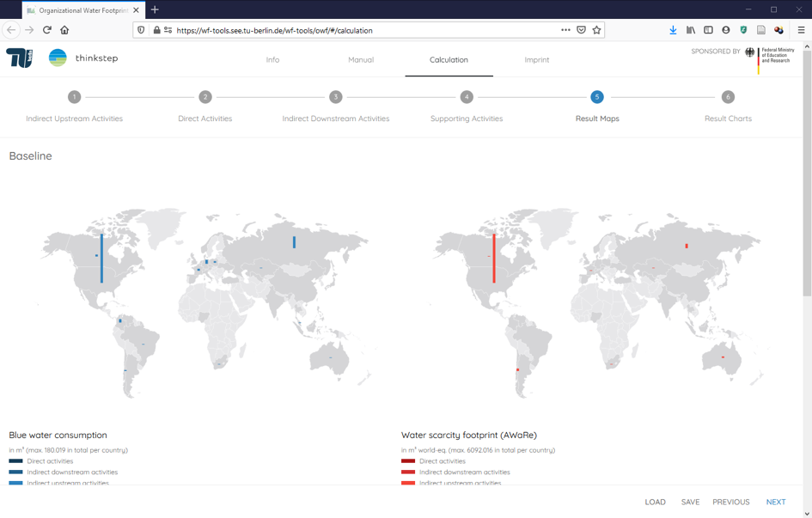Open the Library bookshelf icon
Image resolution: width=812 pixels, height=518 pixels.
pyautogui.click(x=691, y=30)
